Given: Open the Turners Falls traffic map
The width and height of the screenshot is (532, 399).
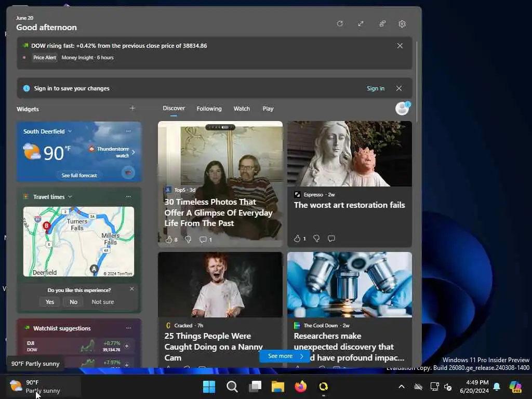Looking at the screenshot, I should coord(79,242).
